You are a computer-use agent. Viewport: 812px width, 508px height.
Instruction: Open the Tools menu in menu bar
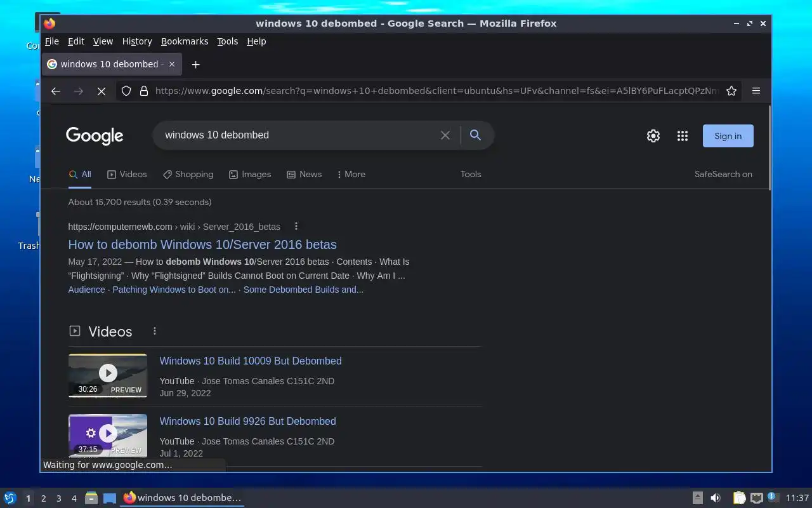pyautogui.click(x=227, y=41)
